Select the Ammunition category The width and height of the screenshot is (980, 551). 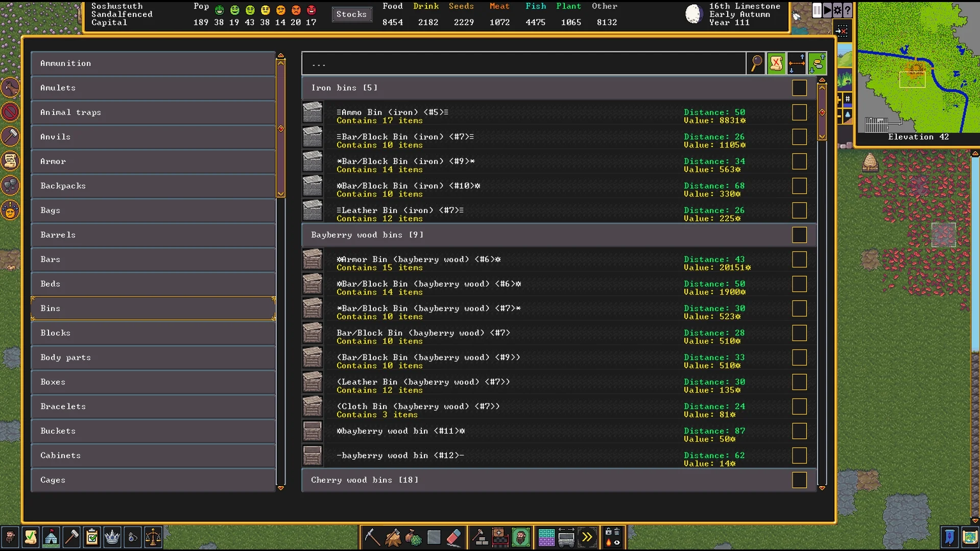point(153,63)
